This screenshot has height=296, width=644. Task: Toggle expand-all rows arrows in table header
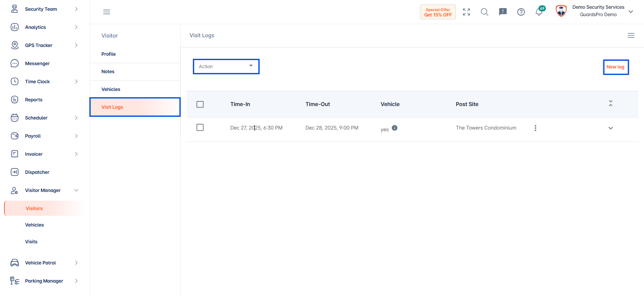tap(610, 103)
